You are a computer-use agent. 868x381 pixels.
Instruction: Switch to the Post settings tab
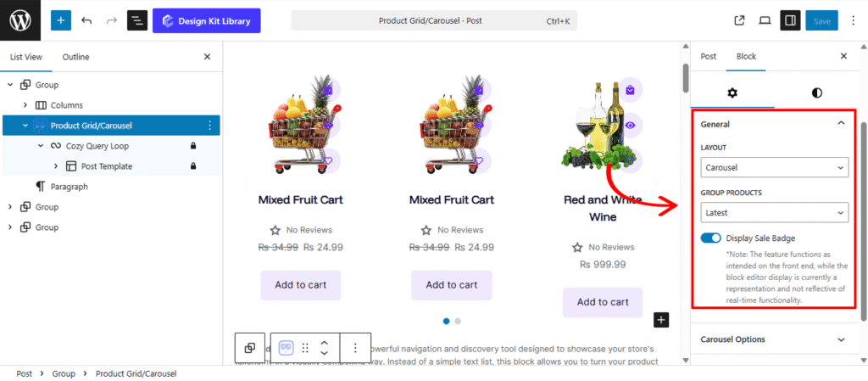click(x=708, y=56)
